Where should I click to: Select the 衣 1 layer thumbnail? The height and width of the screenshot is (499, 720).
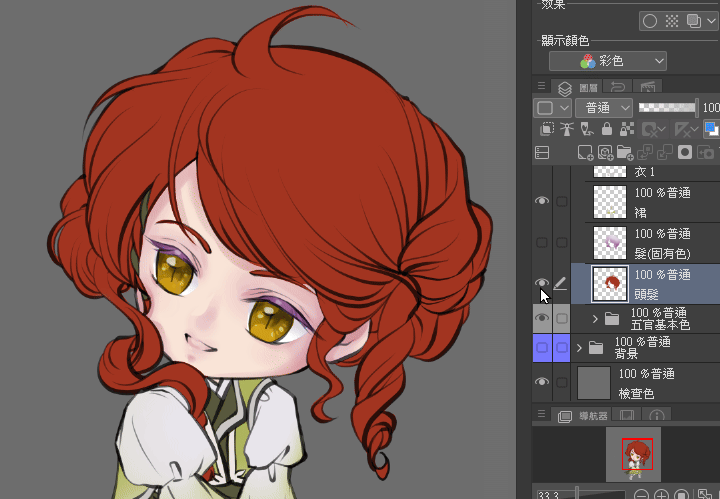610,171
